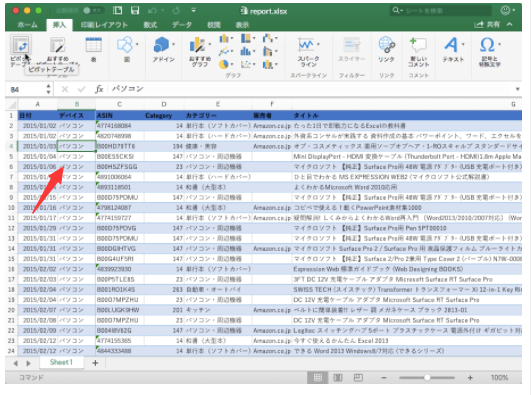Click the PivotTable button in the ribbon
This screenshot has width=531, height=395.
point(21,51)
